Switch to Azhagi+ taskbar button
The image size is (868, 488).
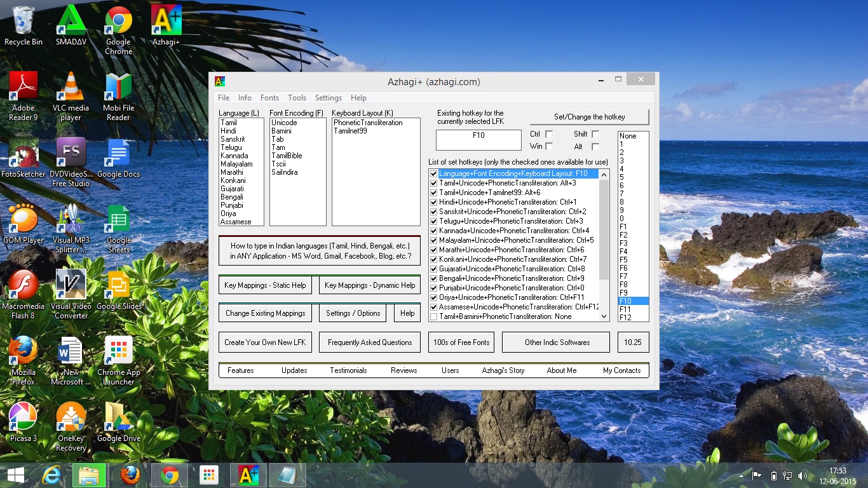click(x=248, y=475)
